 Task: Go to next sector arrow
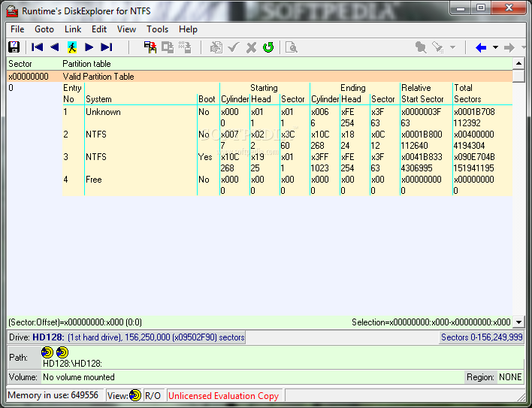click(89, 47)
